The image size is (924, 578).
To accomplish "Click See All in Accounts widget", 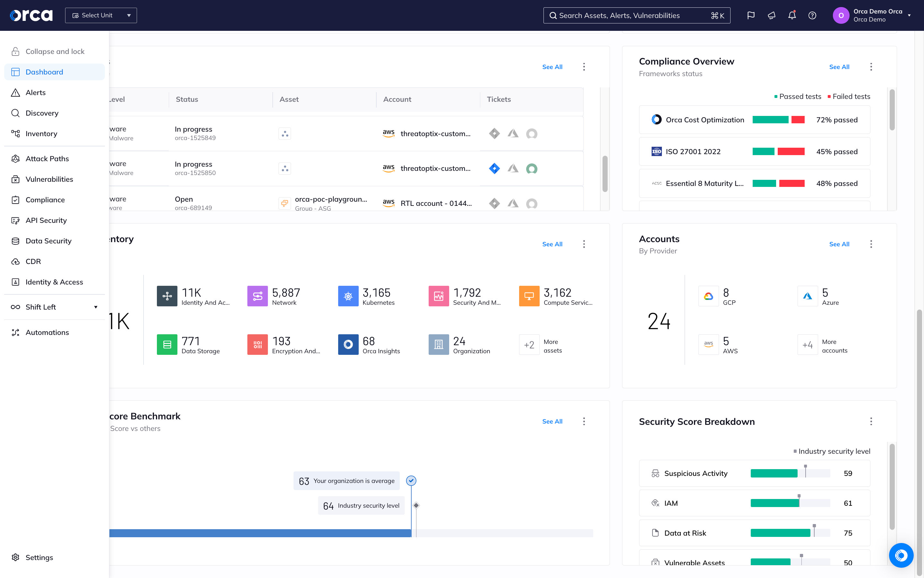I will point(839,244).
